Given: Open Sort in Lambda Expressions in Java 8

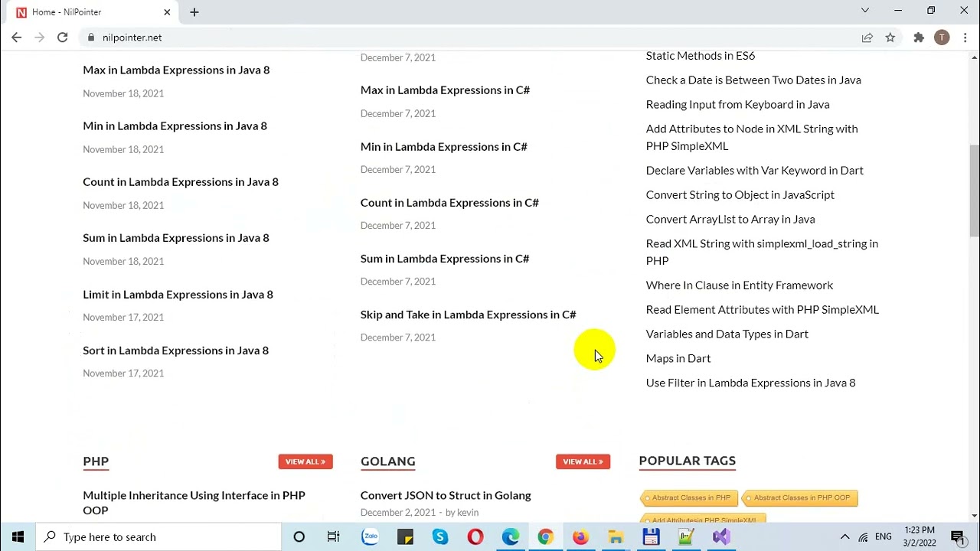Looking at the screenshot, I should coord(175,350).
